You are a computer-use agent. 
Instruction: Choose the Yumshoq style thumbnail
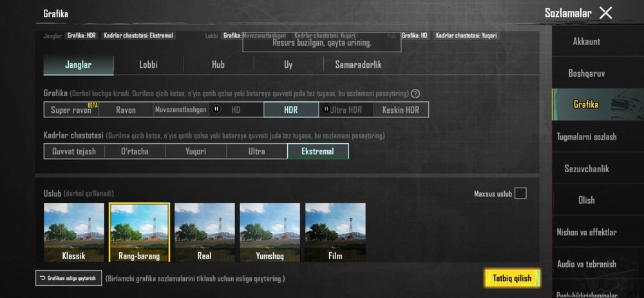point(270,232)
